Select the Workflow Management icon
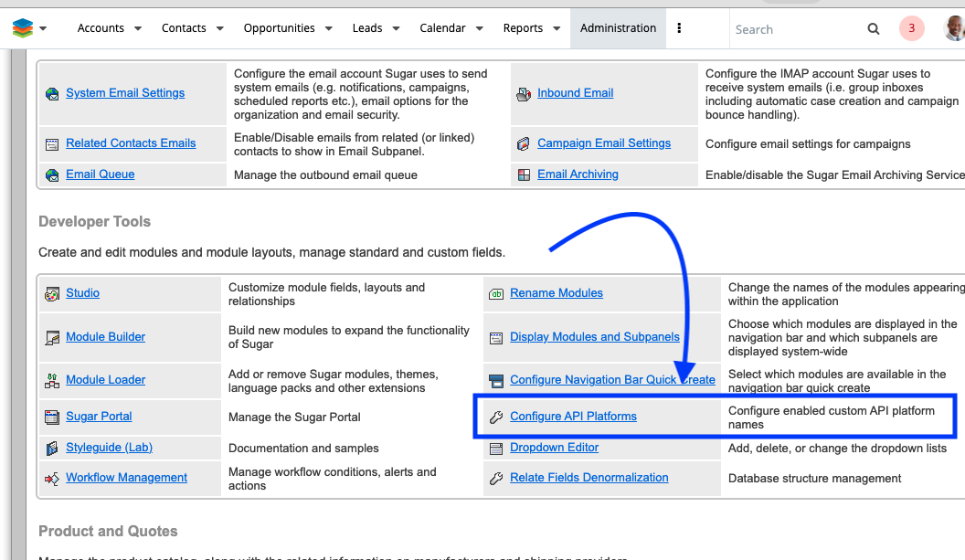The image size is (965, 560). [52, 477]
